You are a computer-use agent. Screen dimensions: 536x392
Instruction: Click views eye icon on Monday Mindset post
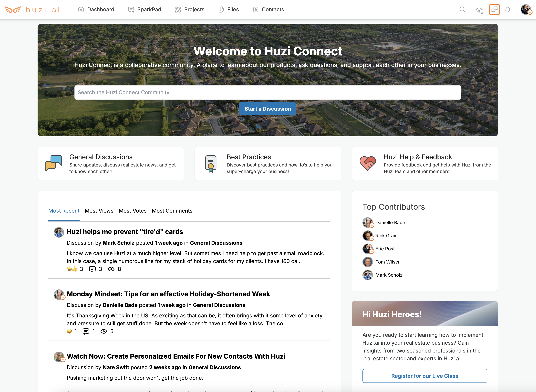point(104,331)
